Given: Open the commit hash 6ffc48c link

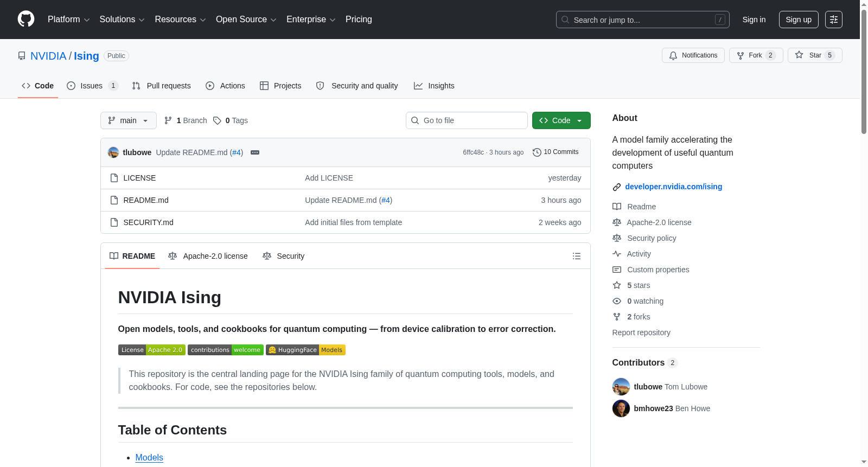Looking at the screenshot, I should (473, 152).
